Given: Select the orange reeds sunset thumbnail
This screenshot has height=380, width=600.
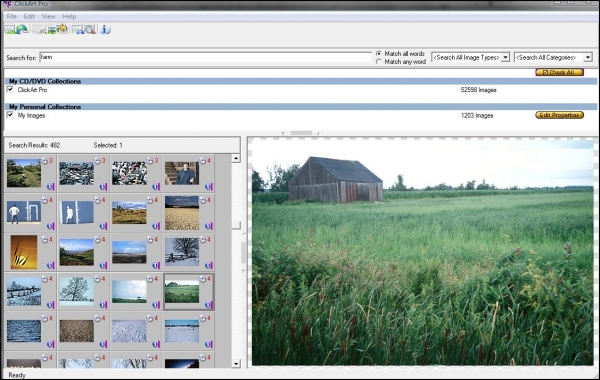Looking at the screenshot, I should tap(24, 252).
